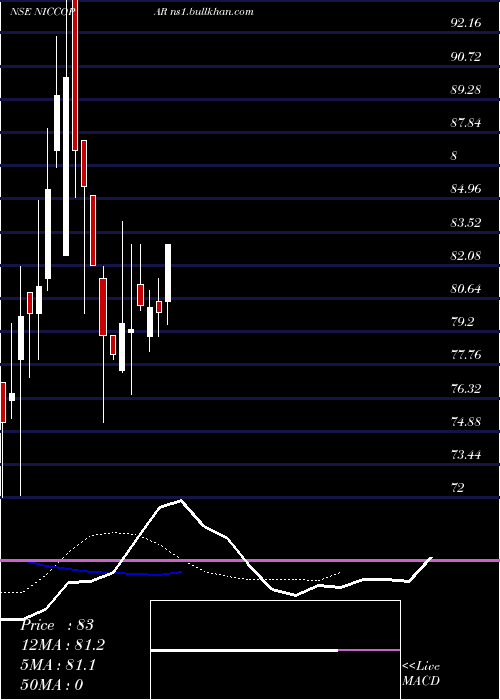Viewport: 500px width, 700px height.
Task: Click the 87.84 price axis label
Action: [x=466, y=123]
